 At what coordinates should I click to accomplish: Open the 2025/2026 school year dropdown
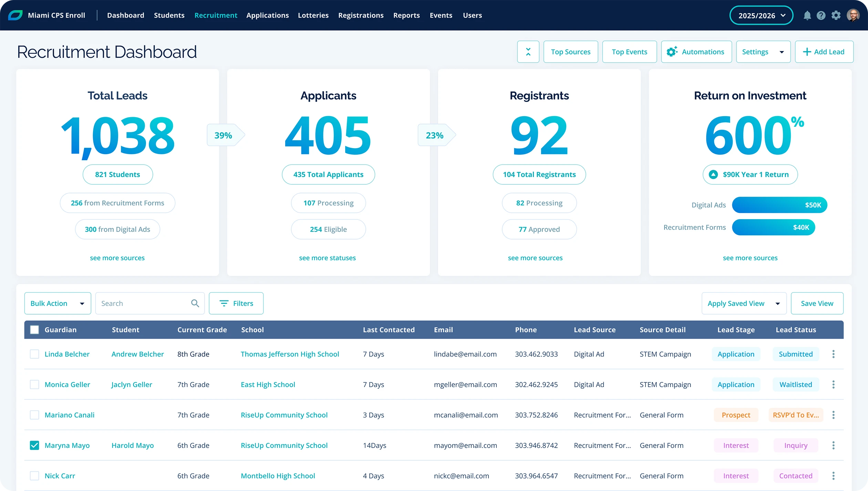[x=761, y=16]
